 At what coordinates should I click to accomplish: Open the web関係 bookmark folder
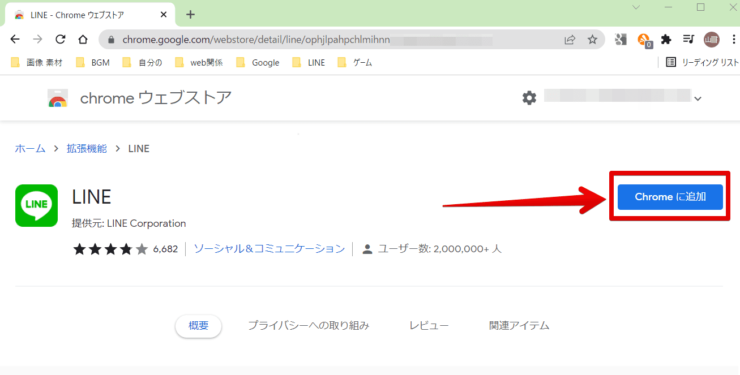[199, 62]
